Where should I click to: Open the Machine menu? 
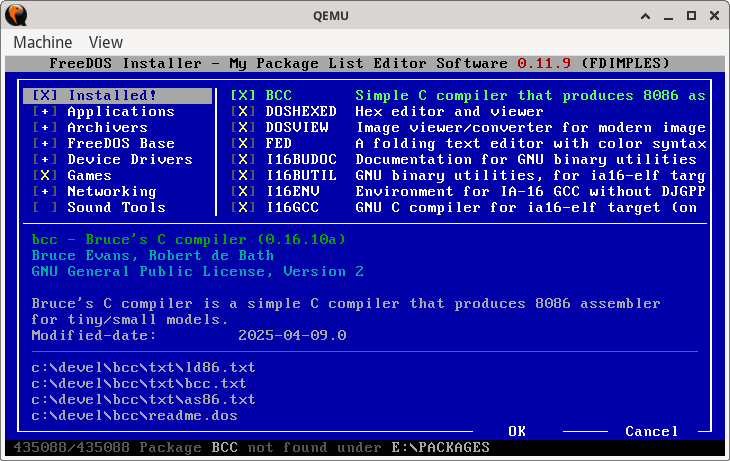(43, 42)
